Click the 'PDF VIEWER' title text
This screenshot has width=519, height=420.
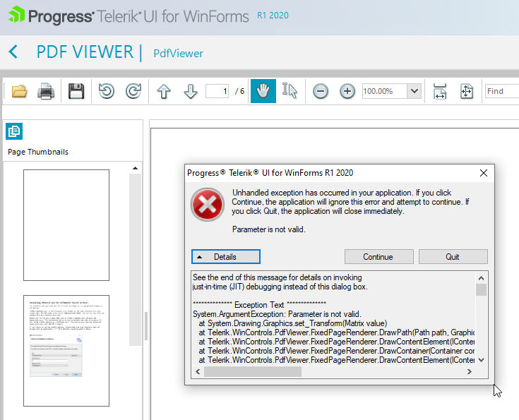(x=85, y=52)
